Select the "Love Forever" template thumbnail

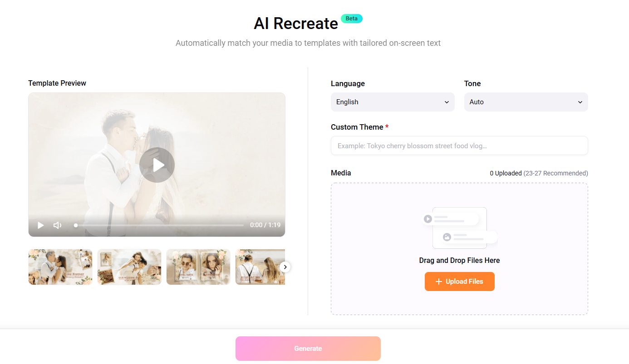click(x=60, y=267)
